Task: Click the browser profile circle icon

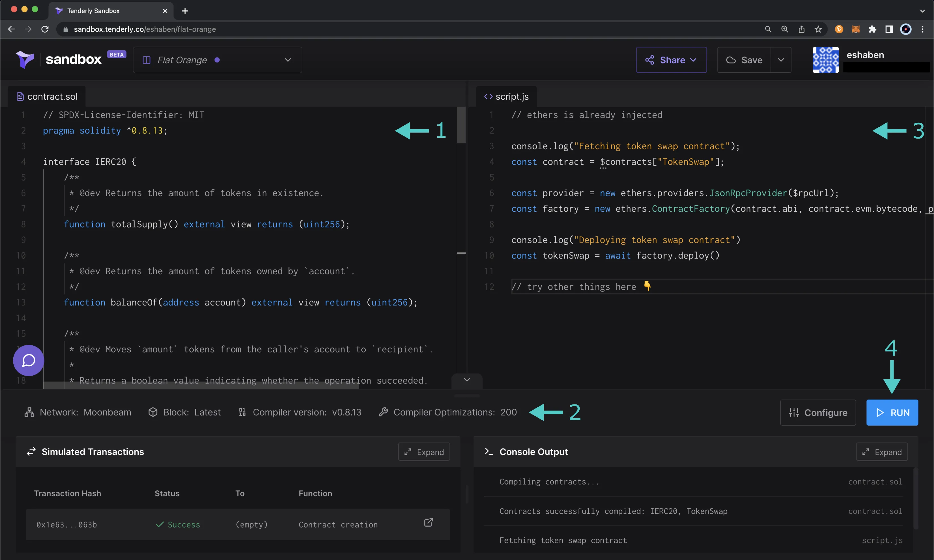Action: pyautogui.click(x=906, y=29)
